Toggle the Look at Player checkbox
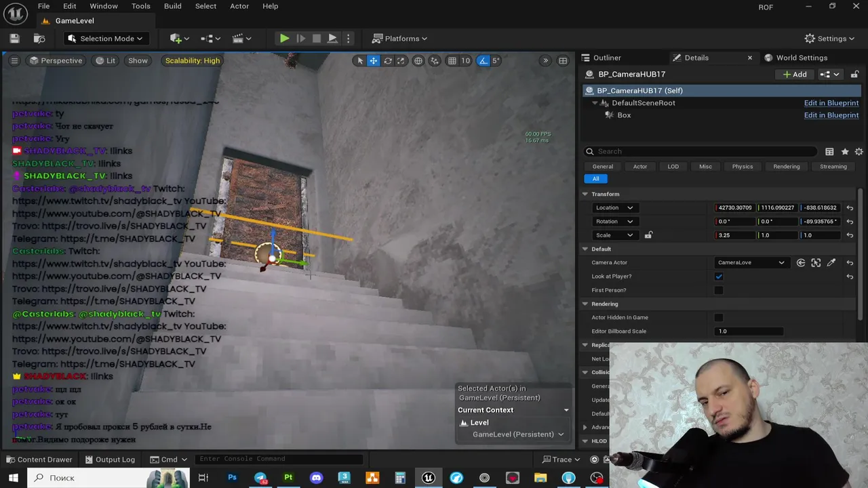 pos(719,277)
